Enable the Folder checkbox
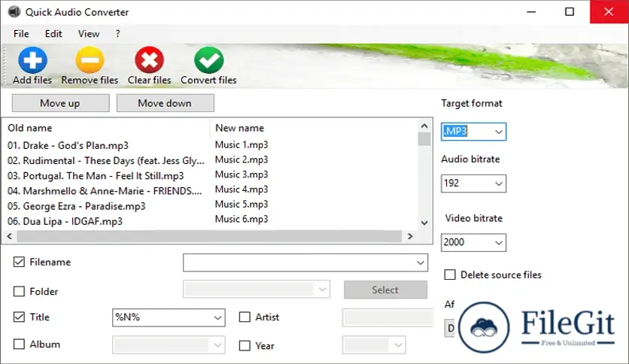 click(x=19, y=291)
